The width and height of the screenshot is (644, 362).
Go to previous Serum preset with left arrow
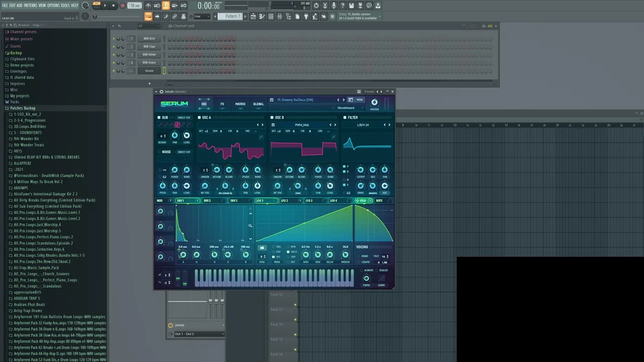338,100
